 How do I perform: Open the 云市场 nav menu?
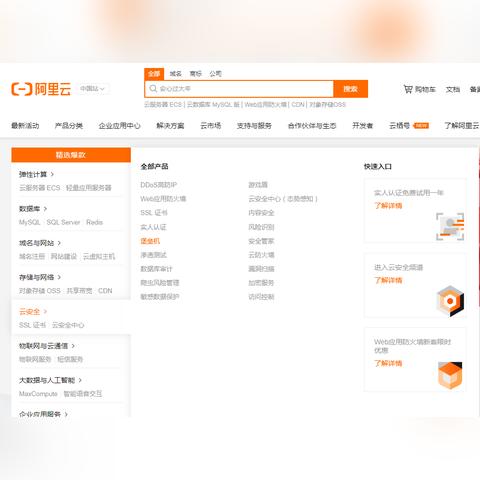(x=210, y=126)
